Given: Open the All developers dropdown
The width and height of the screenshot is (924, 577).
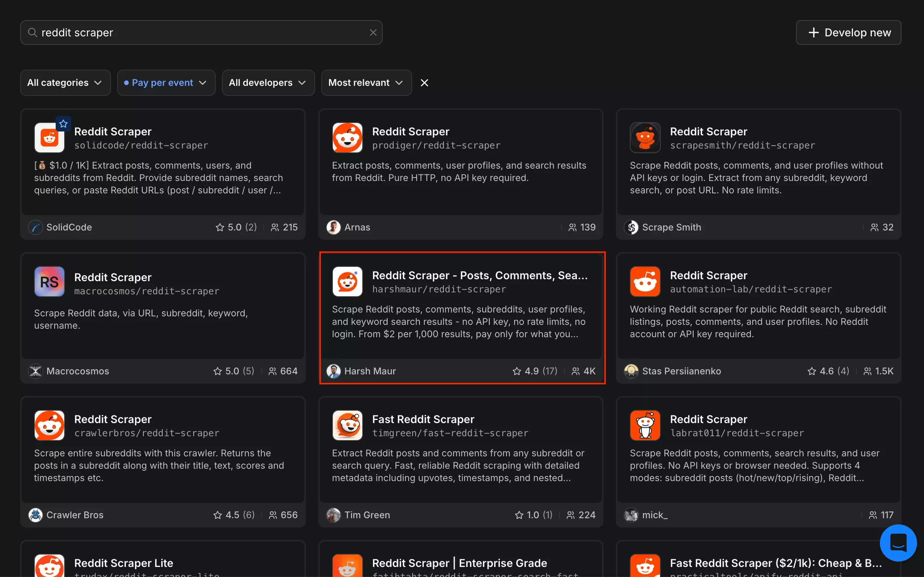Looking at the screenshot, I should (268, 83).
